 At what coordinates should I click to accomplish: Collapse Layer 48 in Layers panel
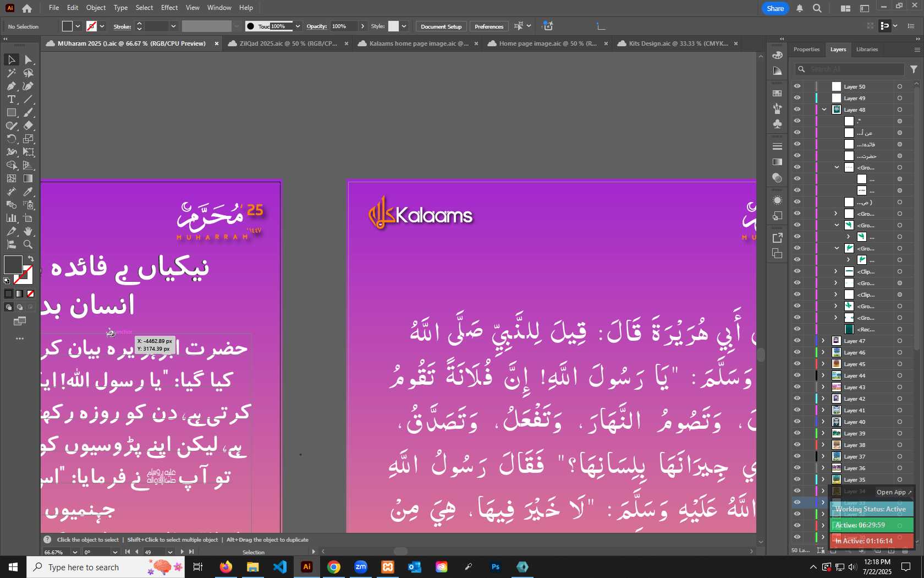(824, 110)
